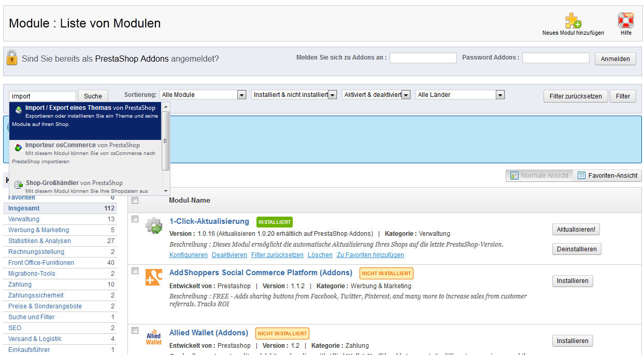Image resolution: width=644 pixels, height=355 pixels.
Task: Check the 1-Click-Aktualisierung module checkbox
Action: 135,219
